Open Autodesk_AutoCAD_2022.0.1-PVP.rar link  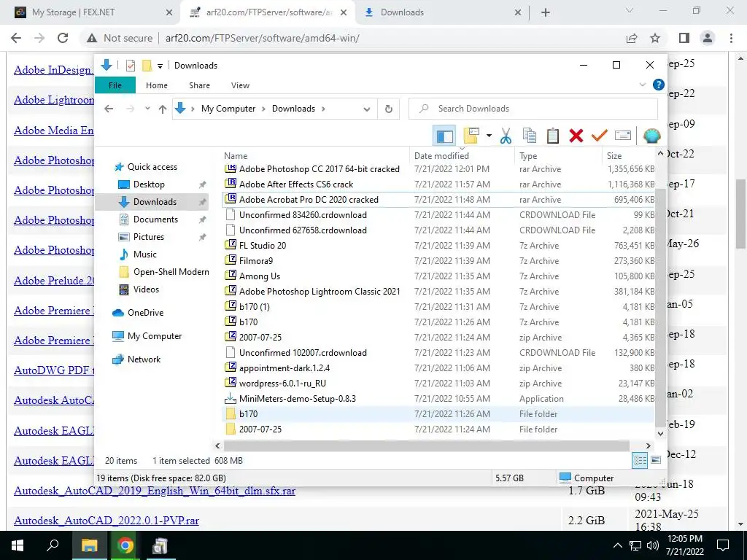click(x=107, y=521)
